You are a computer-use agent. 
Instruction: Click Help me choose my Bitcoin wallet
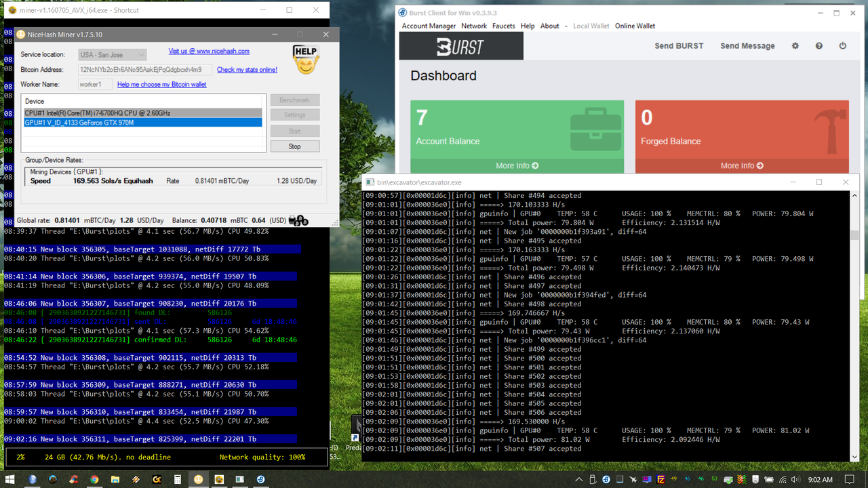(x=162, y=84)
